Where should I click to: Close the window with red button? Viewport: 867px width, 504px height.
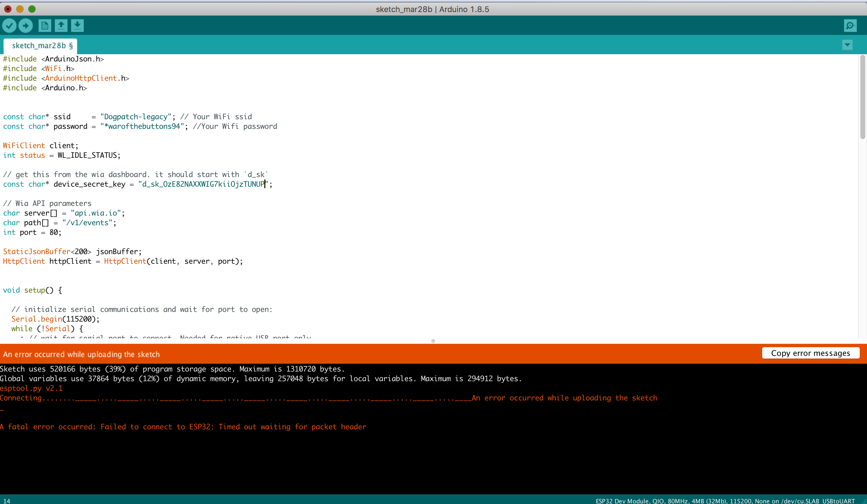[x=8, y=9]
